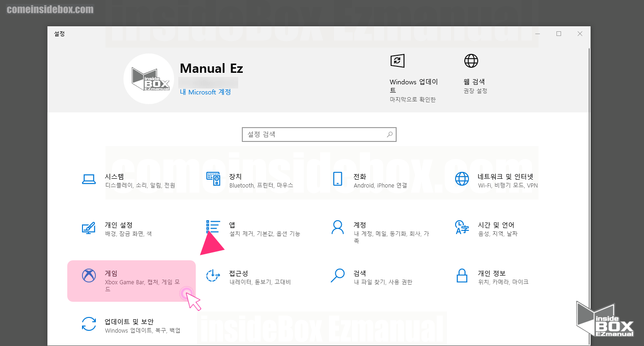644x346 pixels.
Task: Click the 권장 설정 text under web search
Action: tap(475, 91)
